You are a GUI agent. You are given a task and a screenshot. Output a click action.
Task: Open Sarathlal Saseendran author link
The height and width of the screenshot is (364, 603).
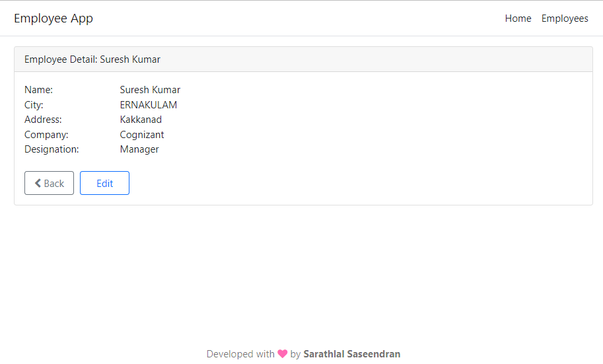pyautogui.click(x=351, y=354)
